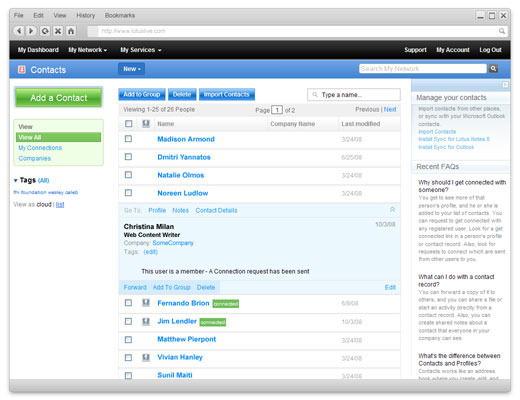Click the profile icon beside Vivian Hanley

146,357
